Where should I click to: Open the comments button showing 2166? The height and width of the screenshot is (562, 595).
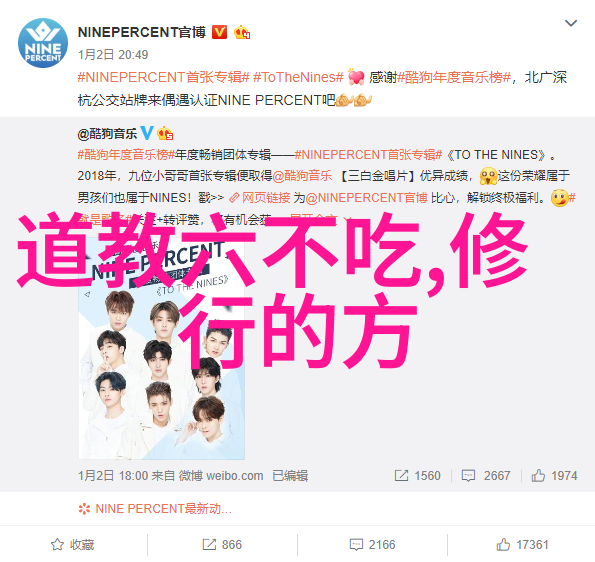(372, 545)
